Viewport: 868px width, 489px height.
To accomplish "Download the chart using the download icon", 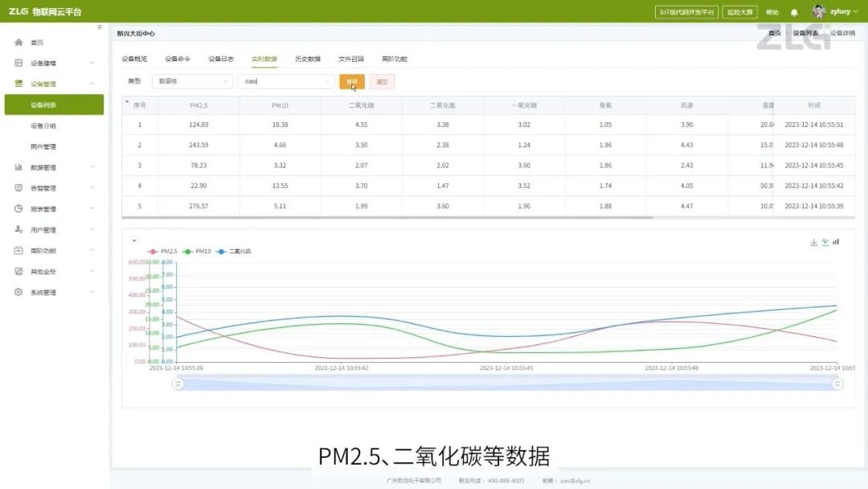I will [813, 242].
